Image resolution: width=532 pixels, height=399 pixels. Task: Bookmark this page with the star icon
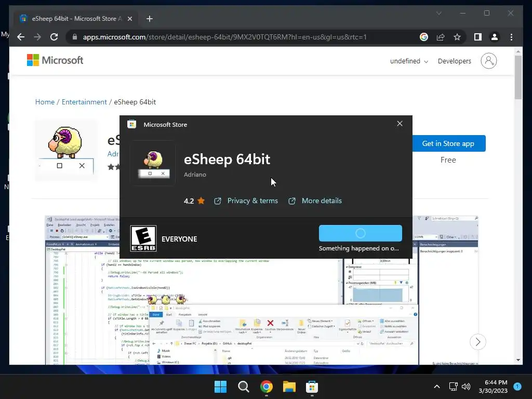457,37
